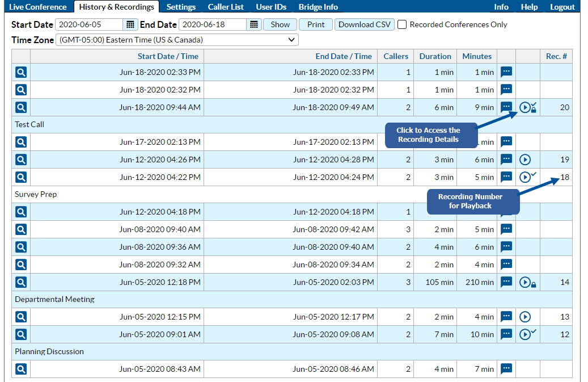
Task: Click Download CSV button
Action: pyautogui.click(x=364, y=24)
